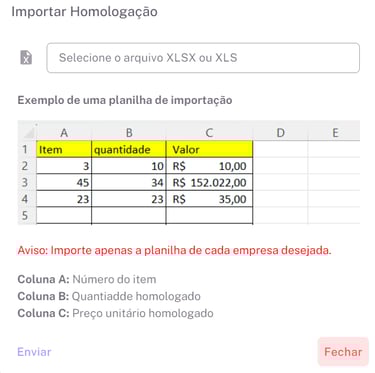Click column D header in example image
The width and height of the screenshot is (375, 373).
[x=281, y=133]
